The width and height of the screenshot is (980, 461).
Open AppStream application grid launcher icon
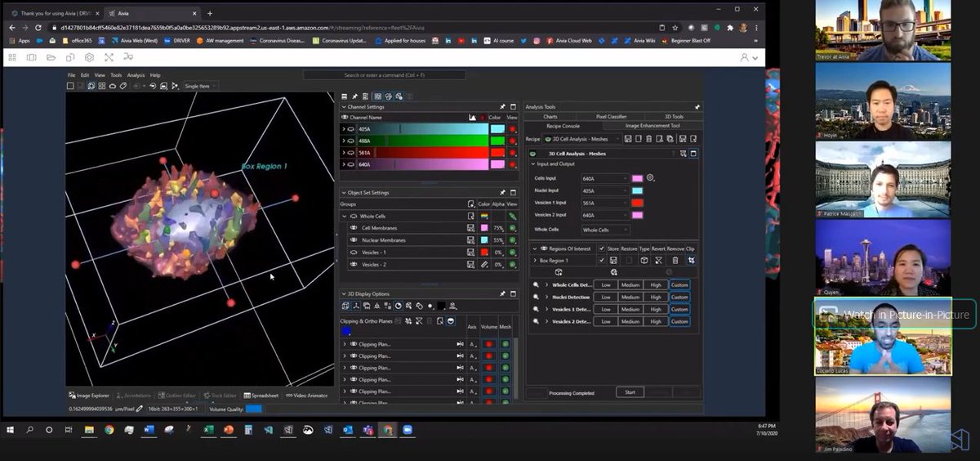(x=12, y=57)
